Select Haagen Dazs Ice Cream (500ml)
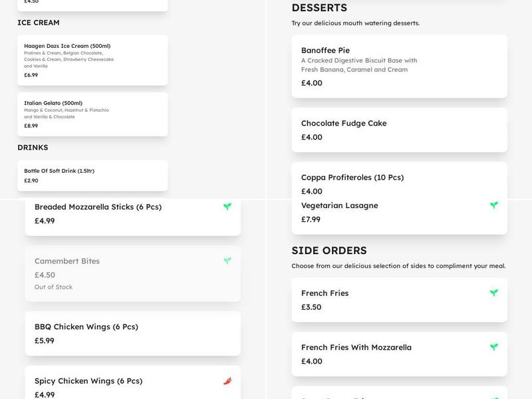The width and height of the screenshot is (532, 399). point(92,61)
